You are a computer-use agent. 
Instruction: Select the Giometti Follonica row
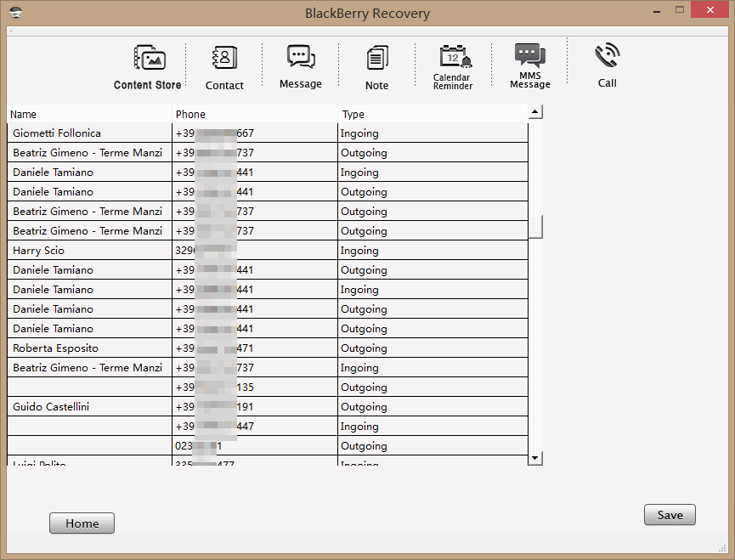[268, 133]
